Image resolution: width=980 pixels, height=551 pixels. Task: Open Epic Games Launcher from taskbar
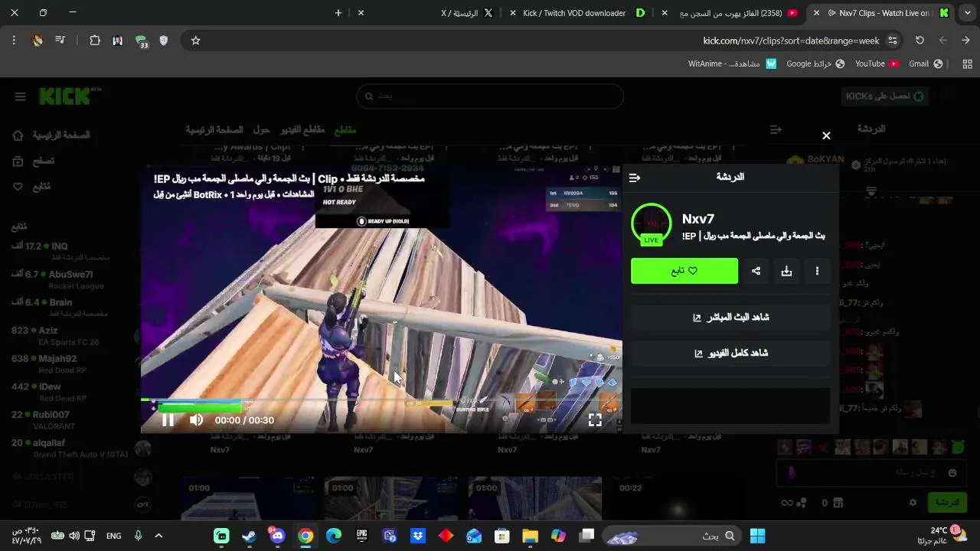pyautogui.click(x=361, y=536)
